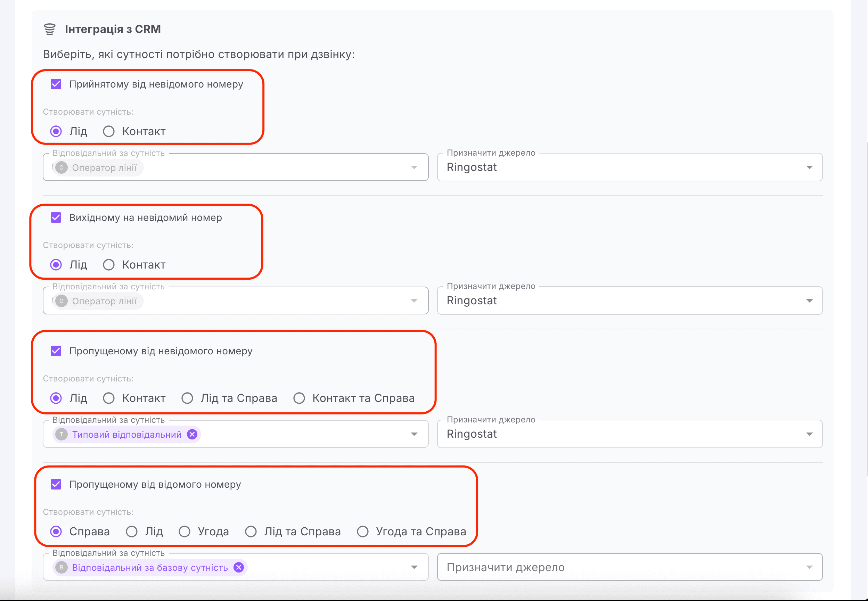This screenshot has width=868, height=601.
Task: Click the CRM integration database icon
Action: (50, 28)
